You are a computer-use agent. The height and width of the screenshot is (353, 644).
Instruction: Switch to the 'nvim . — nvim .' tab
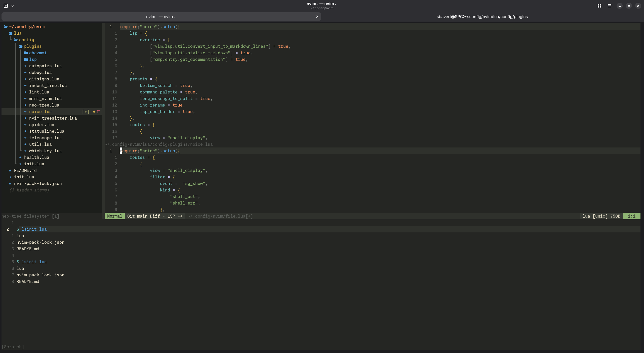point(161,17)
